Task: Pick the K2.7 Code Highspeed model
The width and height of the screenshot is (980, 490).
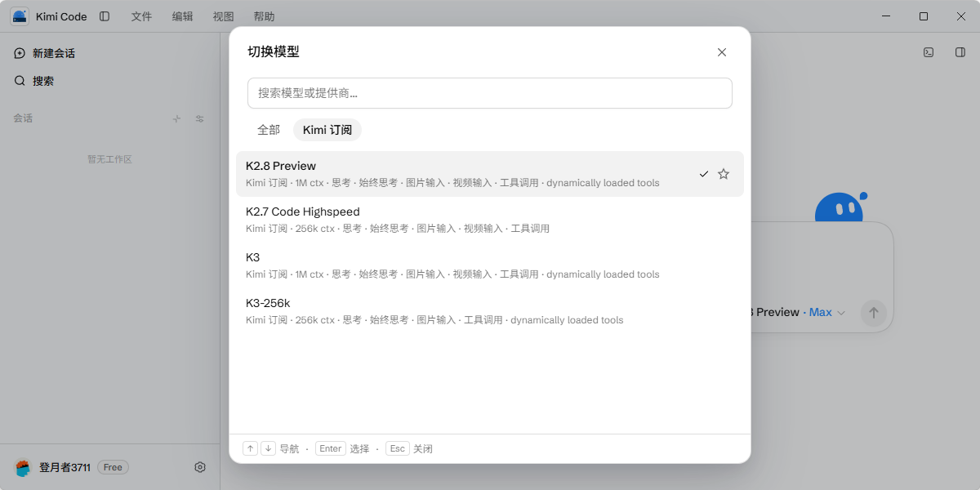Action: click(490, 220)
